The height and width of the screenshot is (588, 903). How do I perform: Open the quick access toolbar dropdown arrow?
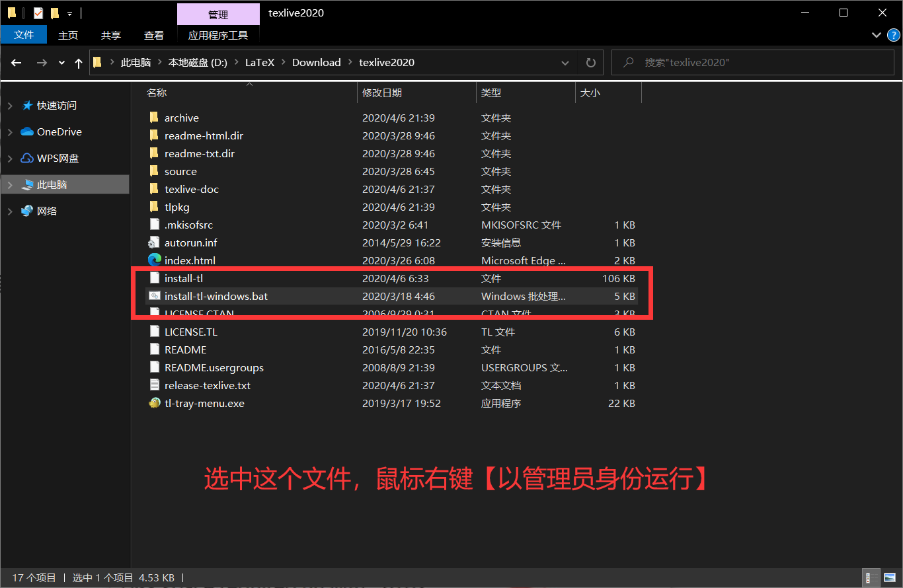coord(69,13)
